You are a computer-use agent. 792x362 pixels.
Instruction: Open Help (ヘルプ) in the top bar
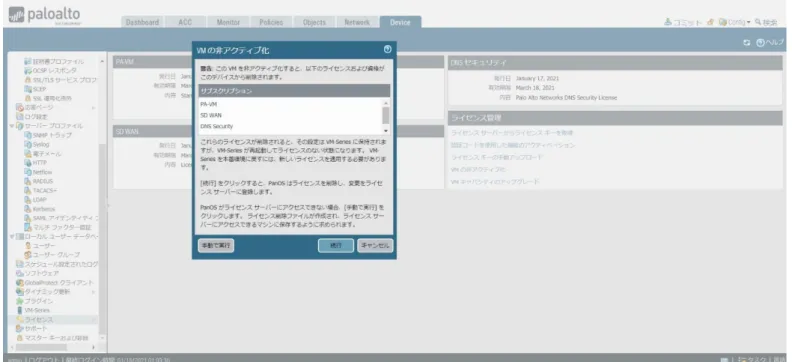pyautogui.click(x=770, y=43)
